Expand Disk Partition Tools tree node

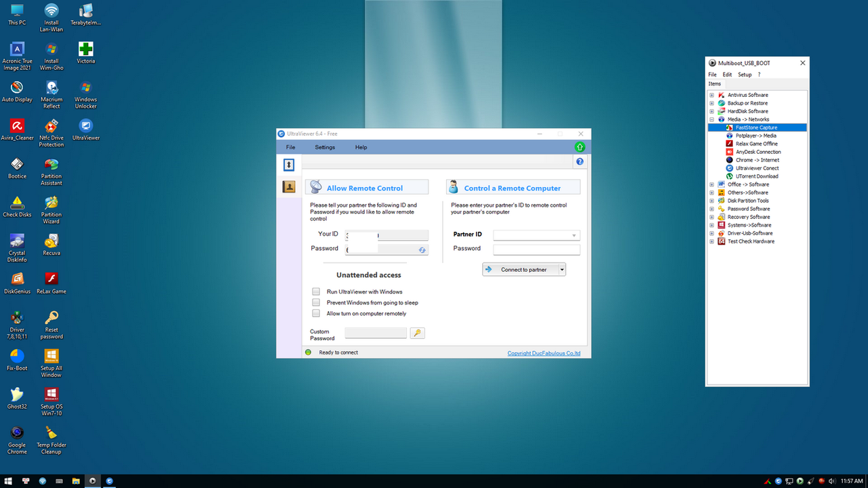(x=712, y=201)
